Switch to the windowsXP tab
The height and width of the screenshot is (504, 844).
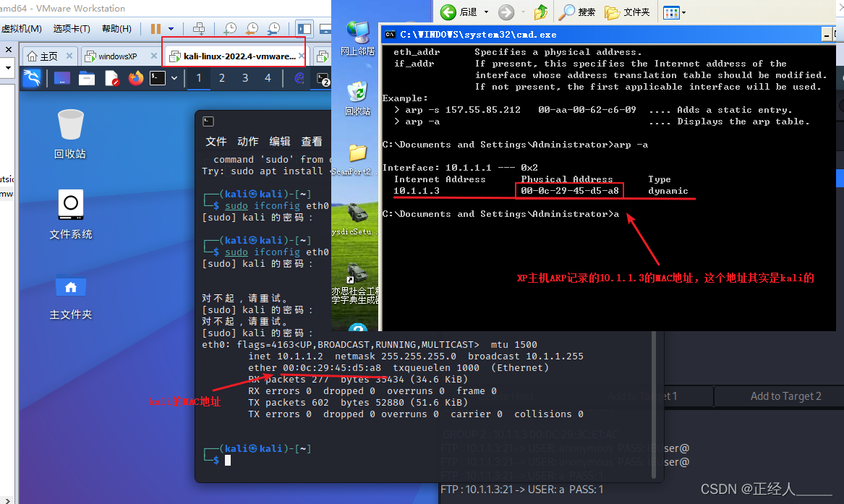coord(111,56)
